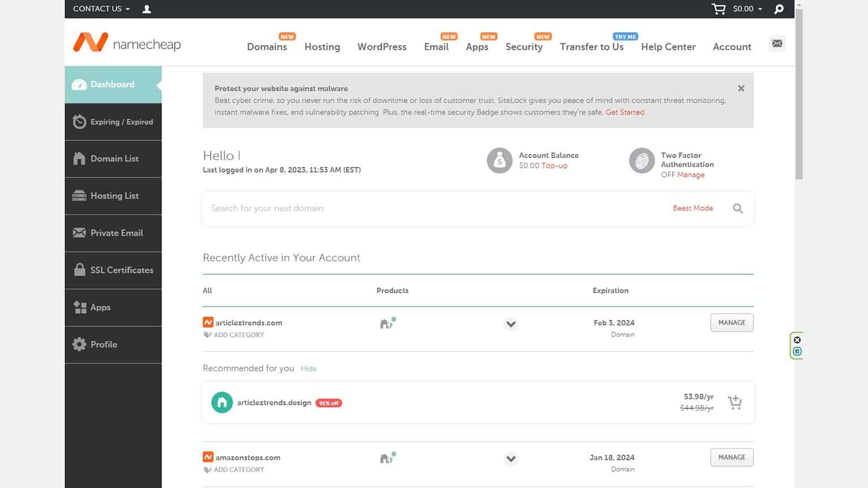Open Apps in the sidebar
The width and height of the screenshot is (868, 488).
pos(113,307)
